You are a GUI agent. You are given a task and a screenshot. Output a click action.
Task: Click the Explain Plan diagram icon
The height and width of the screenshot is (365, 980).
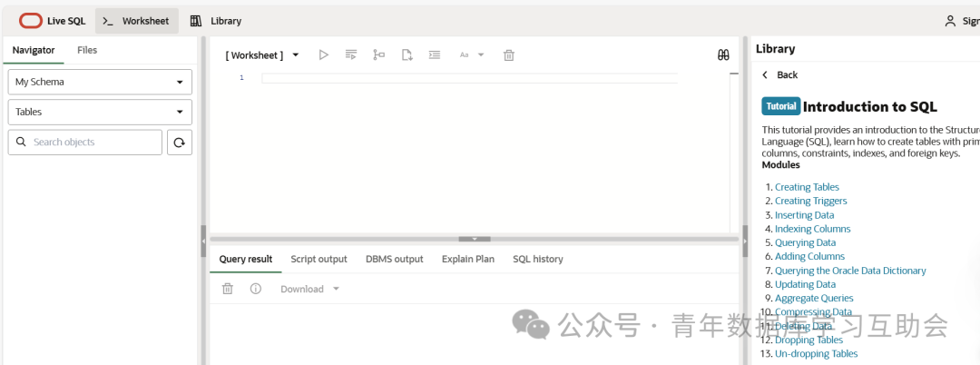pos(378,55)
